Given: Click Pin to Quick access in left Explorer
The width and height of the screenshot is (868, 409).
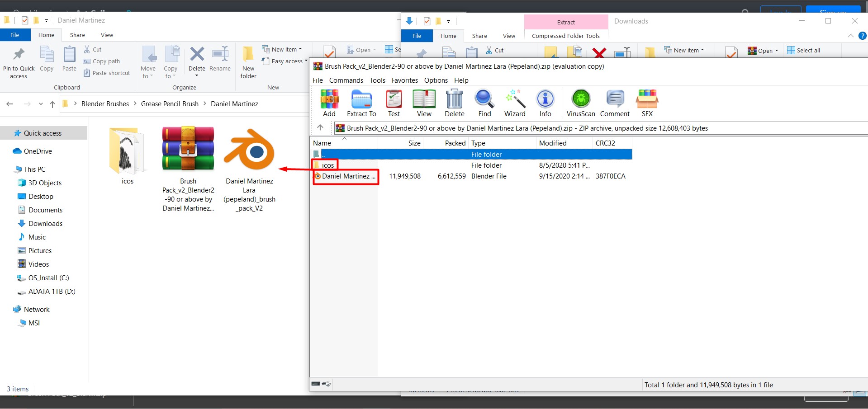Looking at the screenshot, I should pos(19,63).
